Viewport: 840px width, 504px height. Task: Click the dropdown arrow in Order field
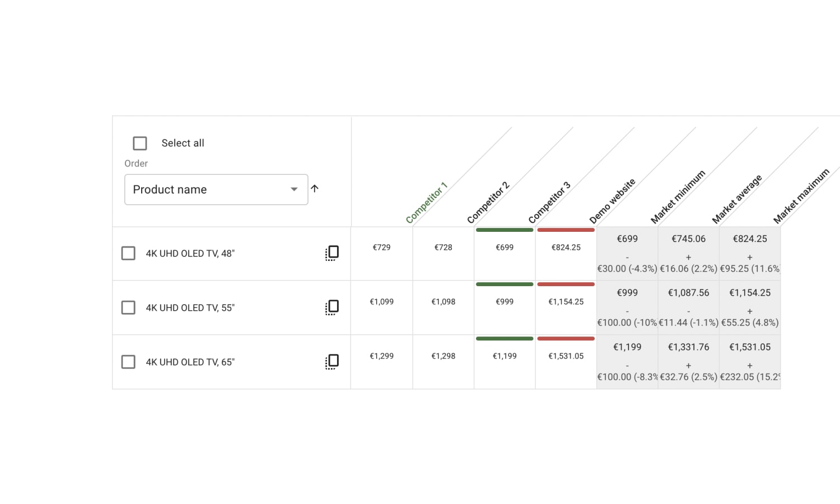[x=294, y=189]
